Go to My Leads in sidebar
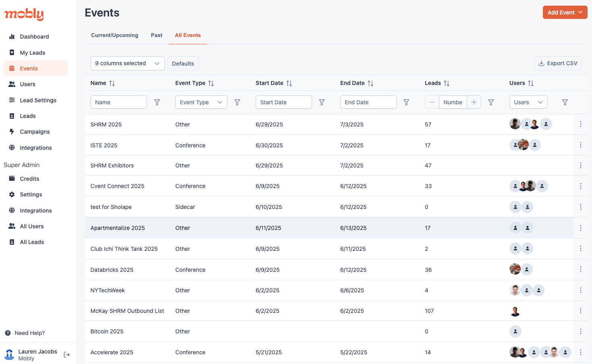The image size is (592, 364). [36, 53]
